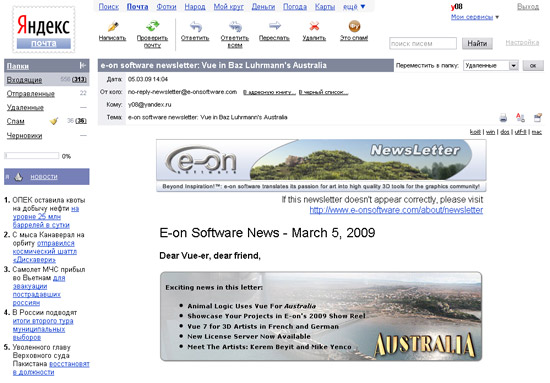Click the Ответить всем icon
The image size is (550, 383).
[x=235, y=26]
